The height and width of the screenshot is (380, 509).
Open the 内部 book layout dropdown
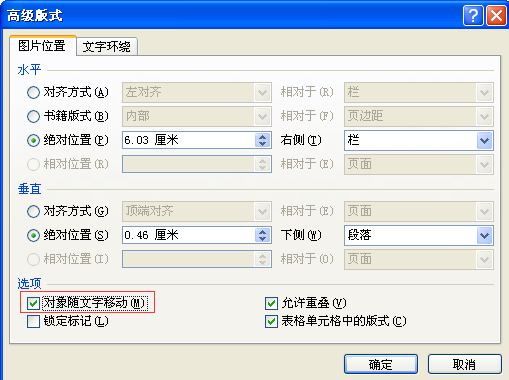263,116
